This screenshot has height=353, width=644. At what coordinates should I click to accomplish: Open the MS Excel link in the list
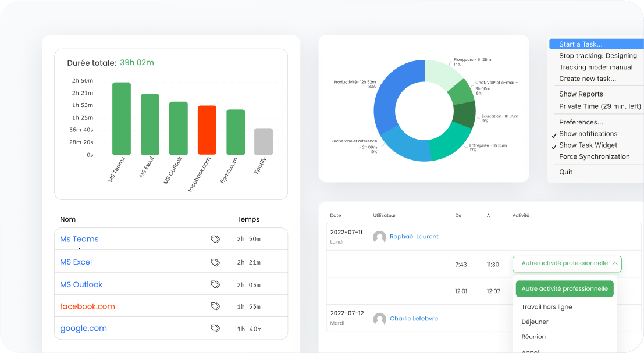coord(76,262)
